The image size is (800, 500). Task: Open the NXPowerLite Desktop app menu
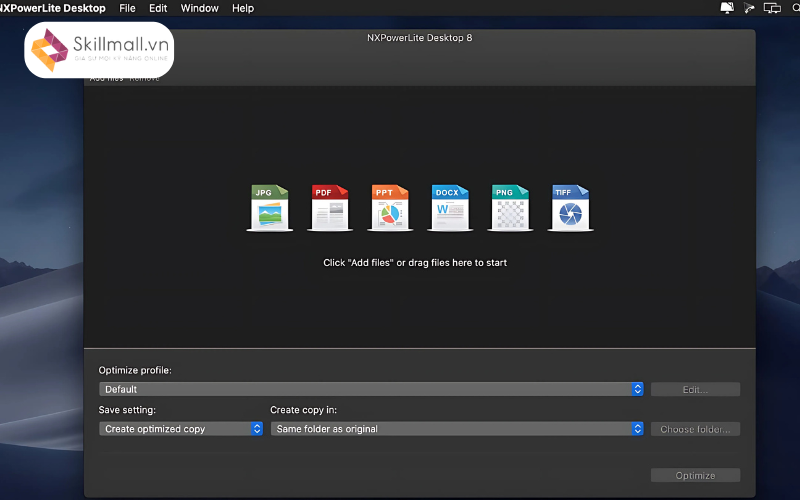(x=52, y=8)
